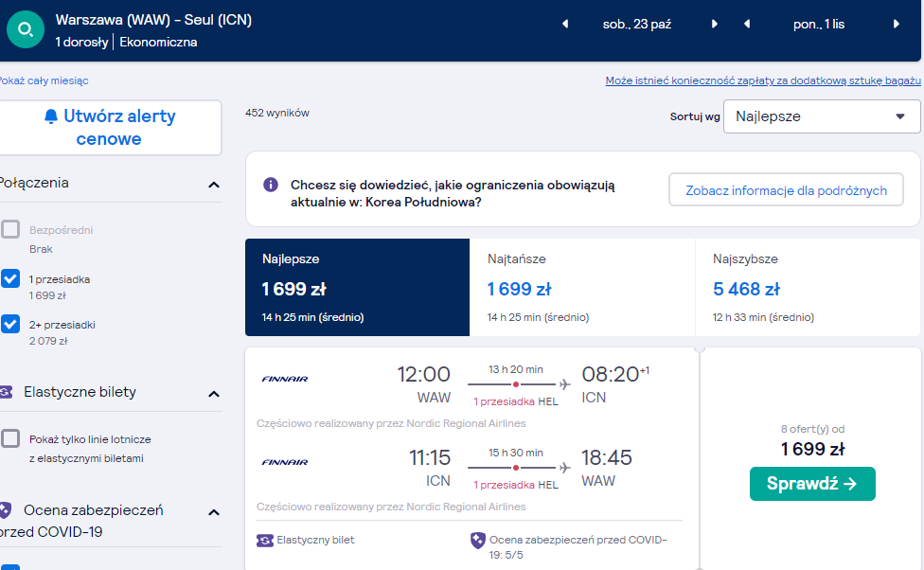Screen dimensions: 924x570
Task: Open Zobacz informacje dla podróżnych
Action: point(786,189)
